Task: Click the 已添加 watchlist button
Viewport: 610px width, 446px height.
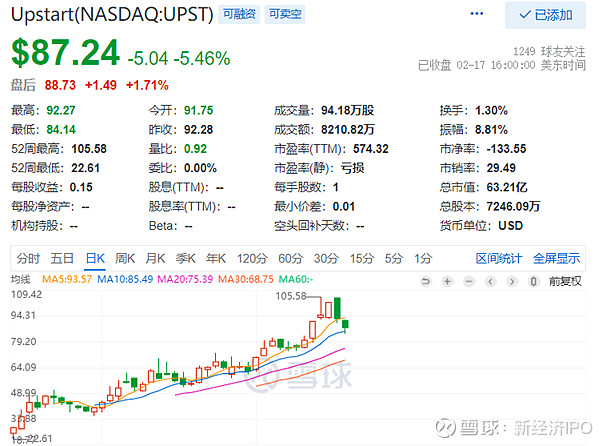Action: [x=545, y=15]
